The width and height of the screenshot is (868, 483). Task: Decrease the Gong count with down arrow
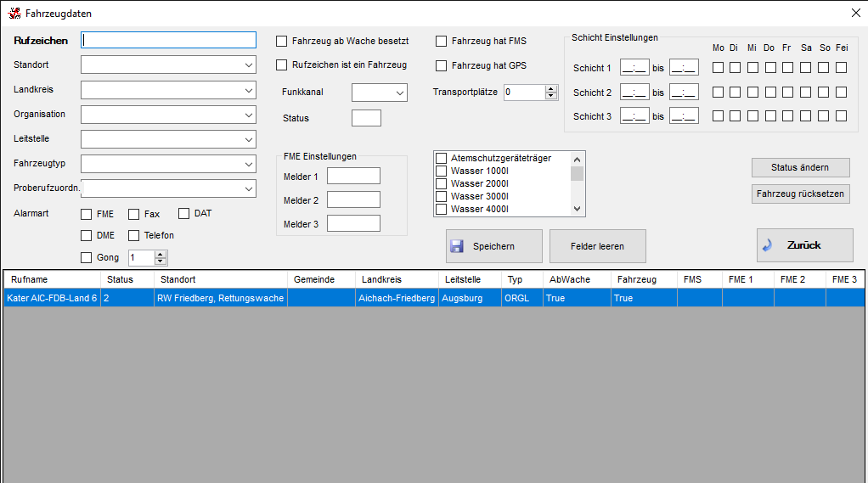[x=161, y=261]
